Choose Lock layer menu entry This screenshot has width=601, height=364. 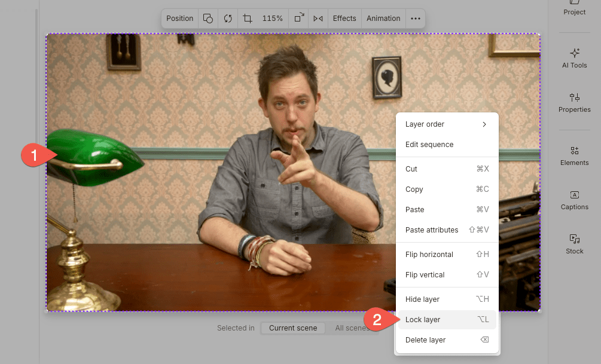point(447,320)
